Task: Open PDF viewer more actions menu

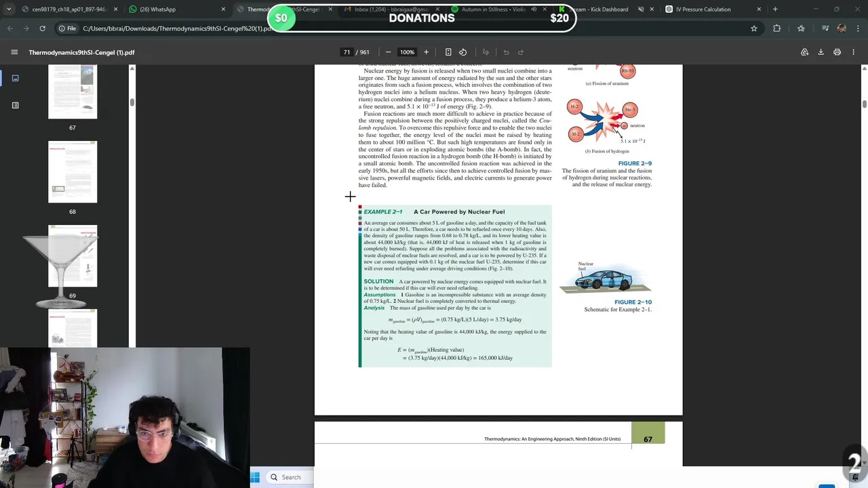Action: tap(853, 52)
